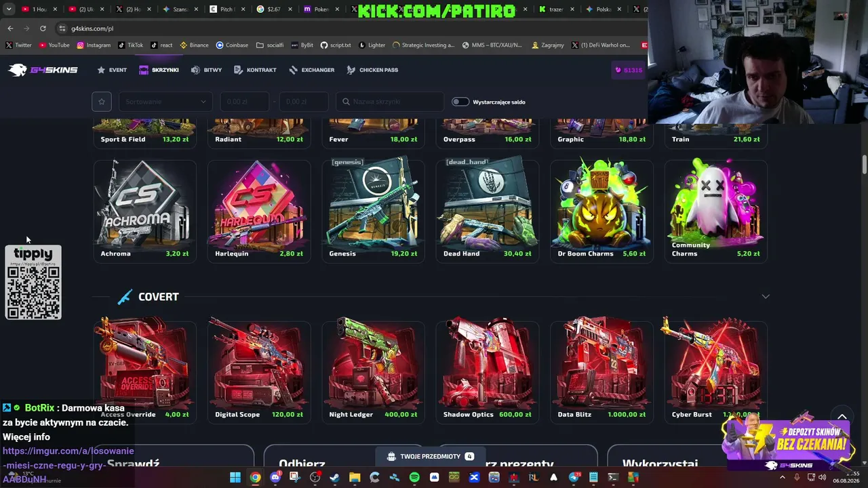Open the Twitter bookmark
Viewport: 868px width, 488px height.
point(19,45)
